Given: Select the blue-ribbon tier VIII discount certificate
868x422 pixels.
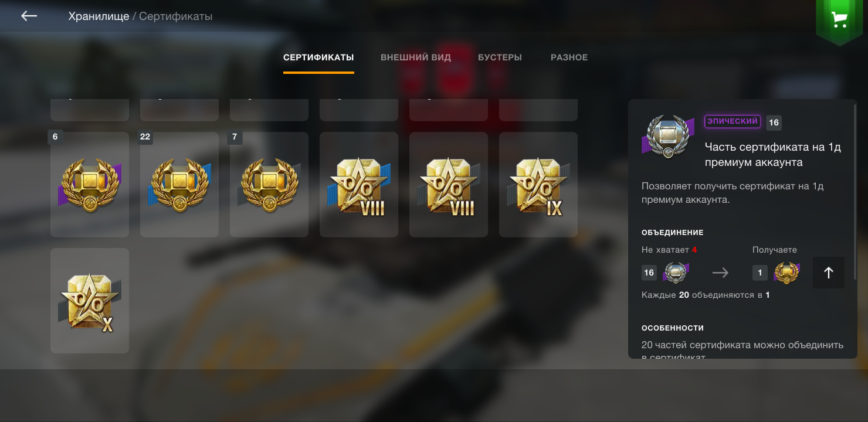Looking at the screenshot, I should (x=359, y=185).
